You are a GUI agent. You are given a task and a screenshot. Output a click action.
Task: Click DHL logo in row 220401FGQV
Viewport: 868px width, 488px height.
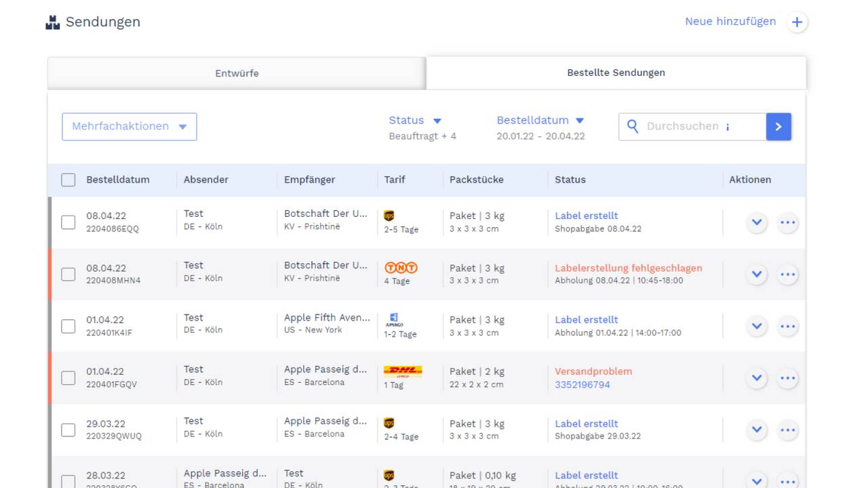point(403,371)
